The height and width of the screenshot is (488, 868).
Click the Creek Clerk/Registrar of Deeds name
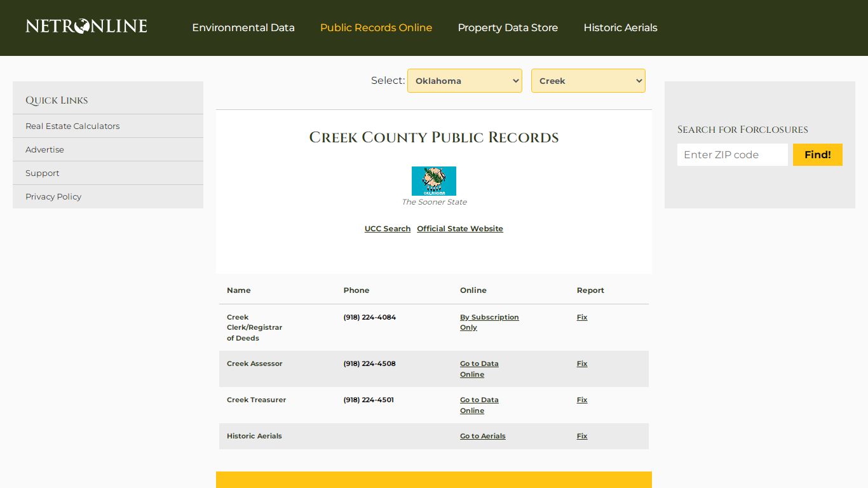tap(255, 327)
